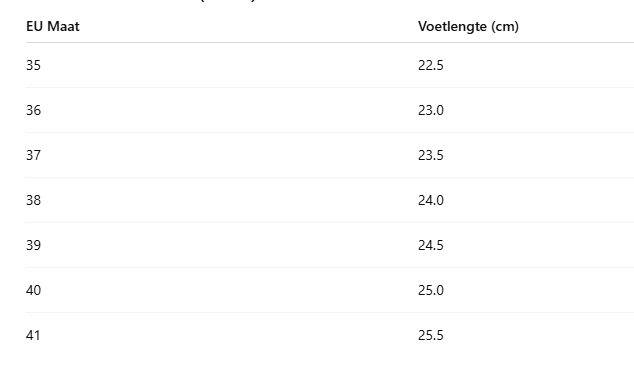Select the EU size 37 cell

[x=34, y=155]
